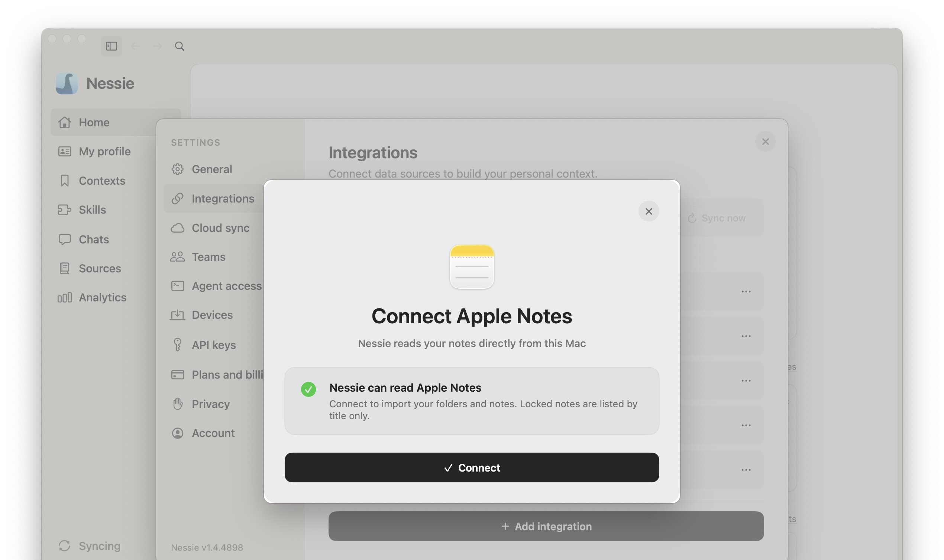Open Contexts in the sidebar
This screenshot has width=944, height=560.
pyautogui.click(x=92, y=181)
